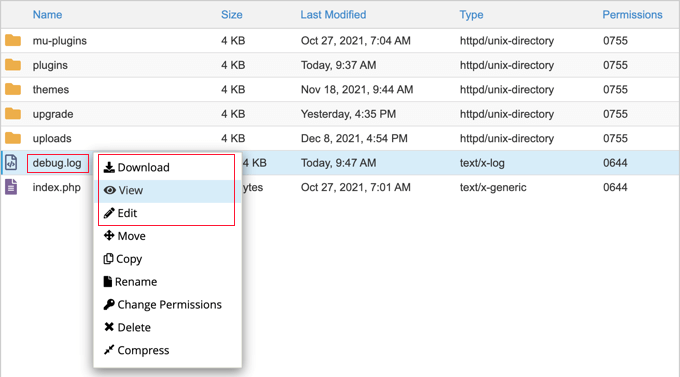Choose View in the context menu
The height and width of the screenshot is (377, 680).
pyautogui.click(x=167, y=190)
